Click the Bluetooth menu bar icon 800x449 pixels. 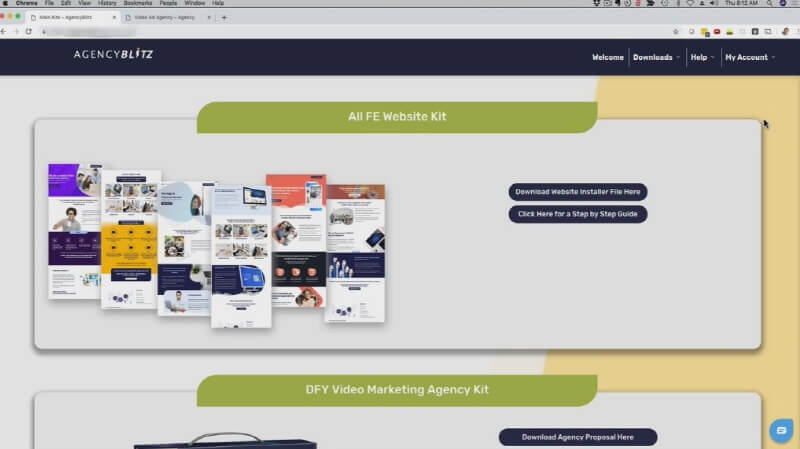tap(678, 3)
